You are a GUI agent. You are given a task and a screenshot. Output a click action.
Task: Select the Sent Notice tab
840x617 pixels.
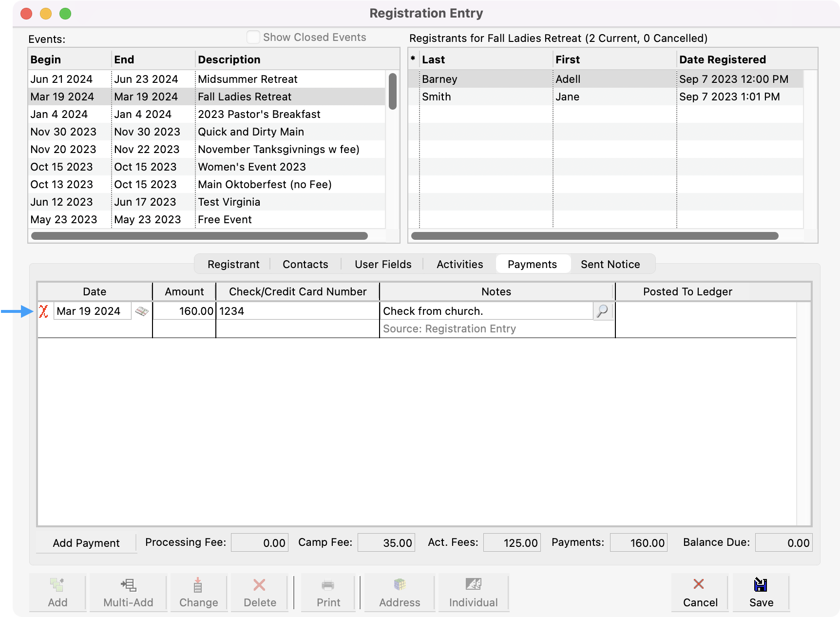[610, 264]
